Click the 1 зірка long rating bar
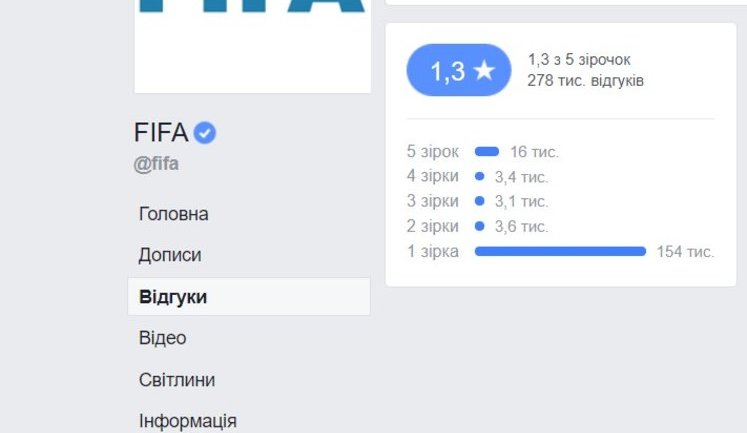The height and width of the screenshot is (433, 747). pos(560,251)
